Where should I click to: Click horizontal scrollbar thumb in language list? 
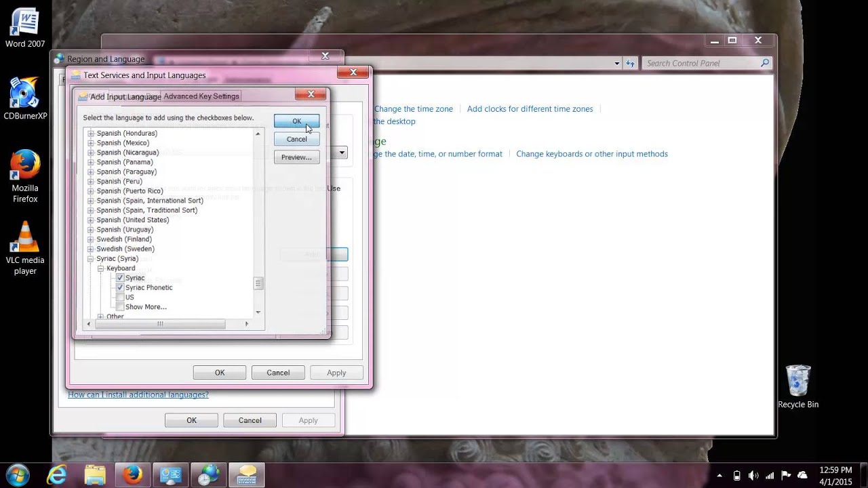coord(160,324)
